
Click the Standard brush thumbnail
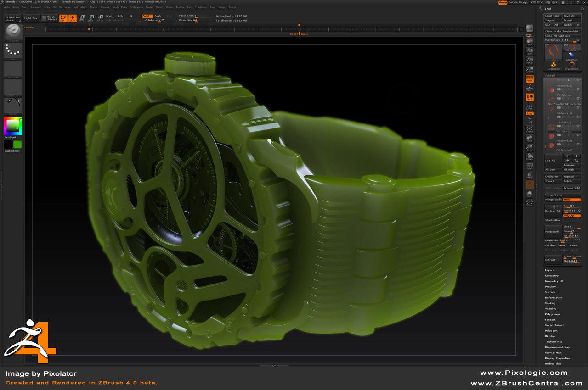pyautogui.click(x=13, y=32)
